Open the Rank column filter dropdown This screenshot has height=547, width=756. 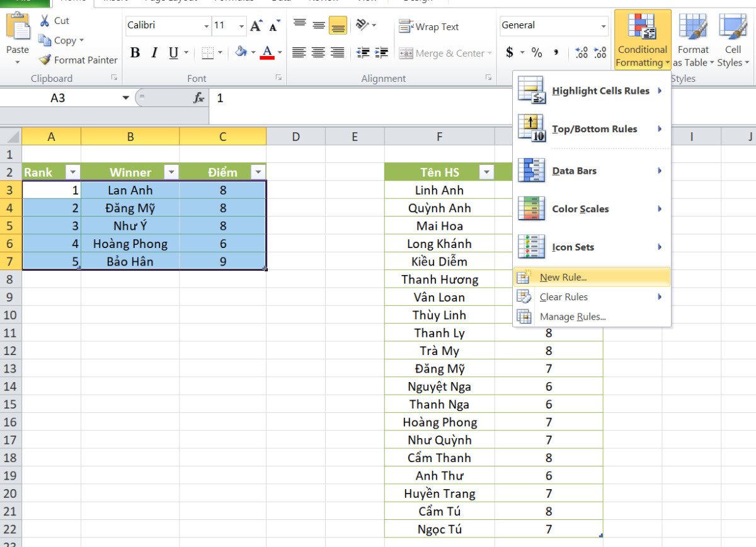click(72, 171)
